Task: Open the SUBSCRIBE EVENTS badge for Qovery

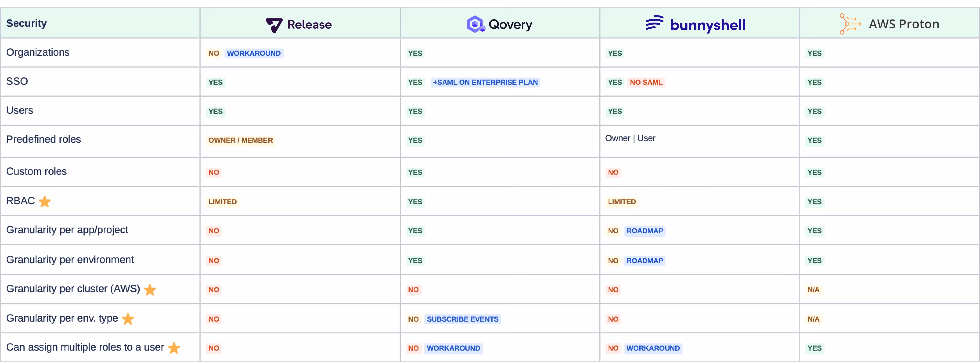Action: coord(462,319)
